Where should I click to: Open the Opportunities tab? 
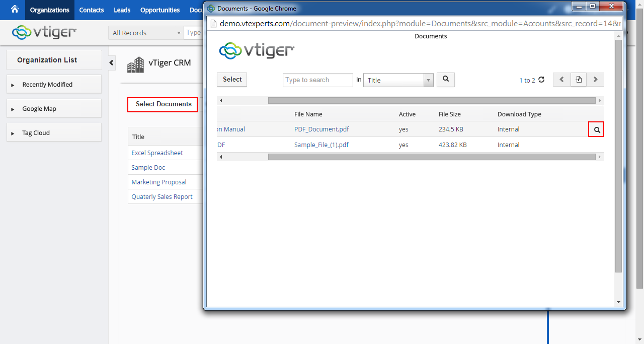click(x=160, y=10)
